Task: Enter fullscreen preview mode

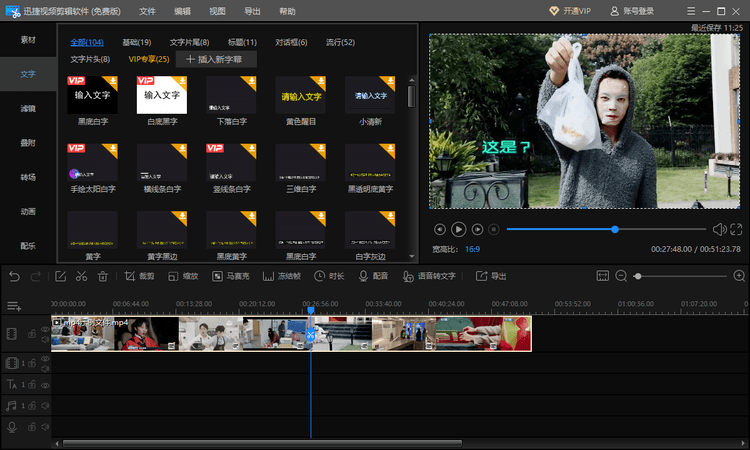Action: click(x=736, y=230)
